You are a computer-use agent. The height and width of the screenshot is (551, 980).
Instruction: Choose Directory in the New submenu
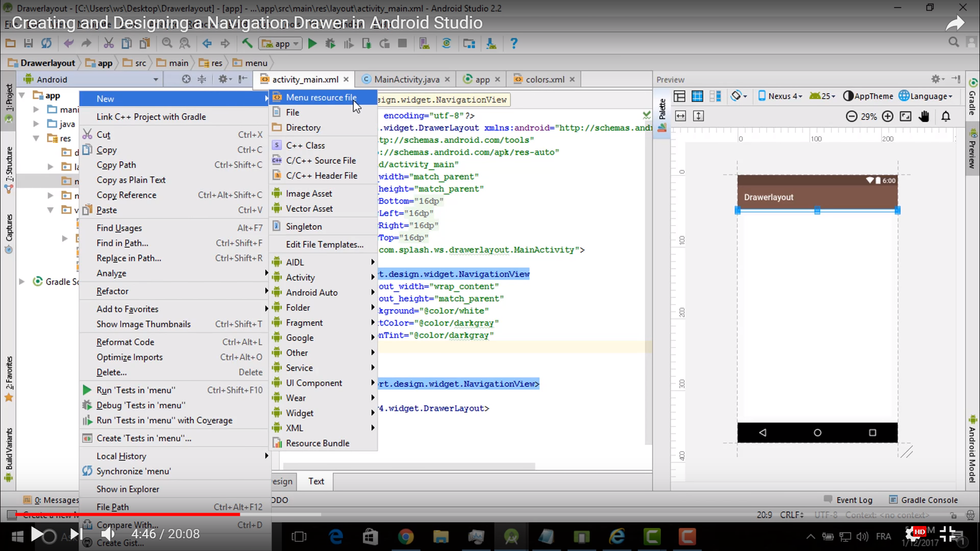point(323,128)
